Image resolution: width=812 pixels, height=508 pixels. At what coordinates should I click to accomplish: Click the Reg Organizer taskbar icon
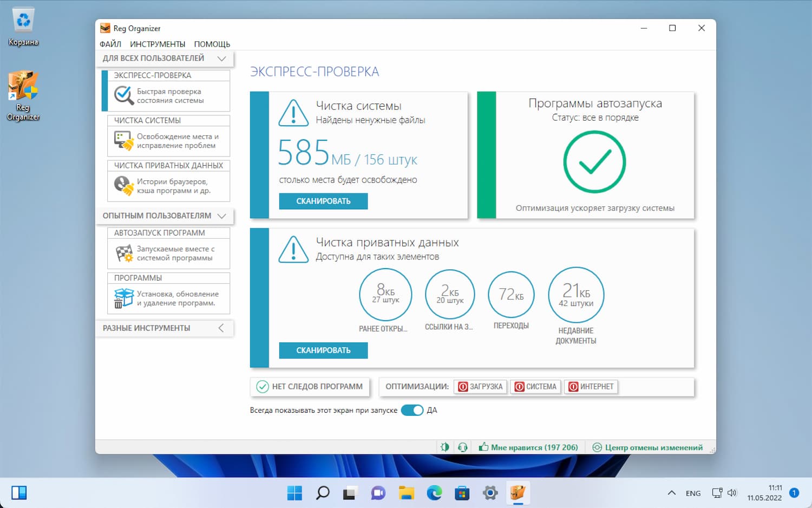click(518, 493)
